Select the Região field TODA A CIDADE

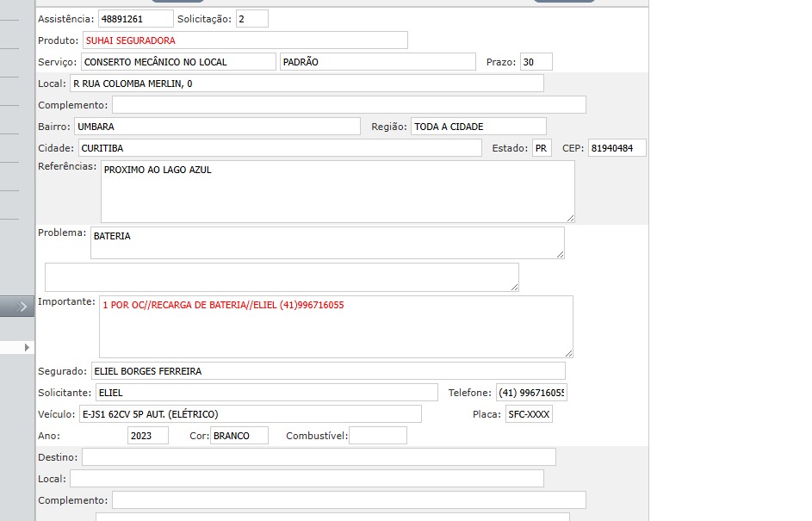click(478, 127)
